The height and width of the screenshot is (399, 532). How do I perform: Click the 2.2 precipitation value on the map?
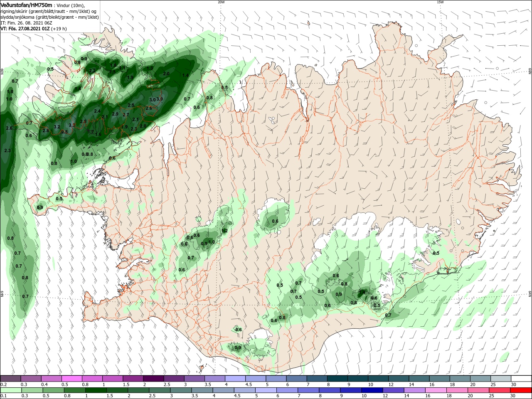click(x=92, y=71)
